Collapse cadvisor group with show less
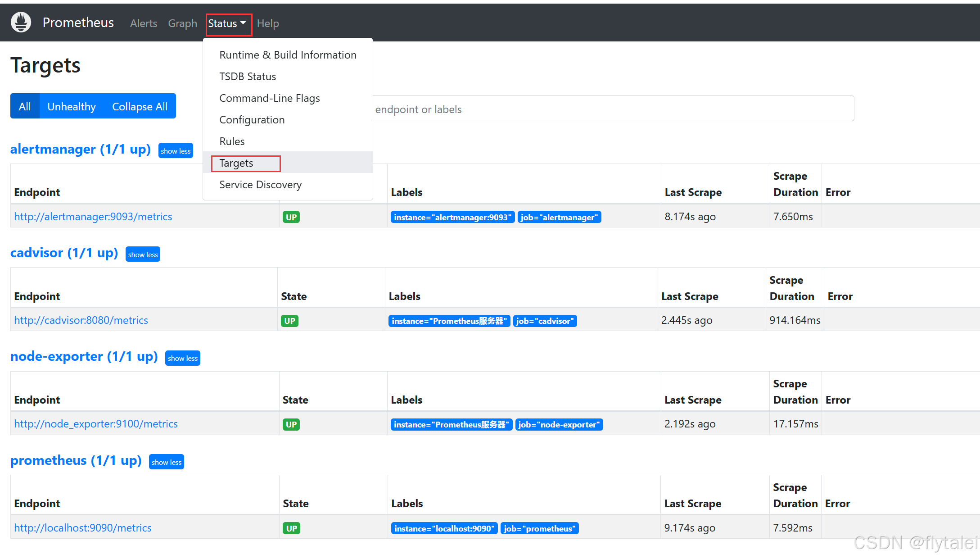Viewport: 980px width, 559px height. (143, 255)
